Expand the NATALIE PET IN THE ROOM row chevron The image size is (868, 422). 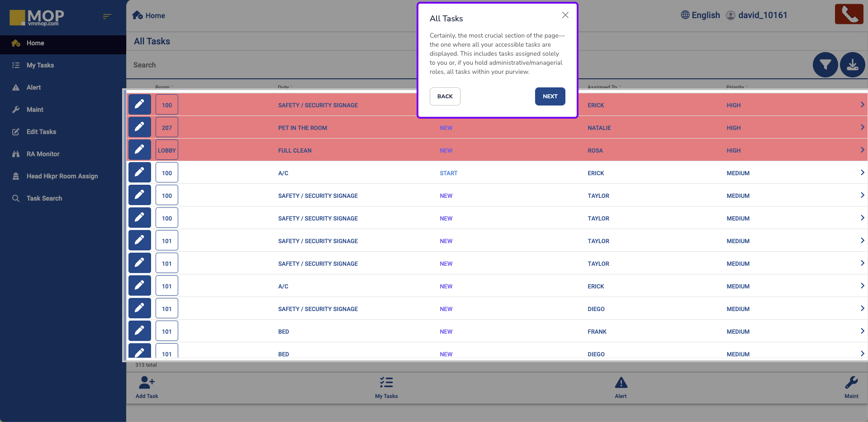862,127
